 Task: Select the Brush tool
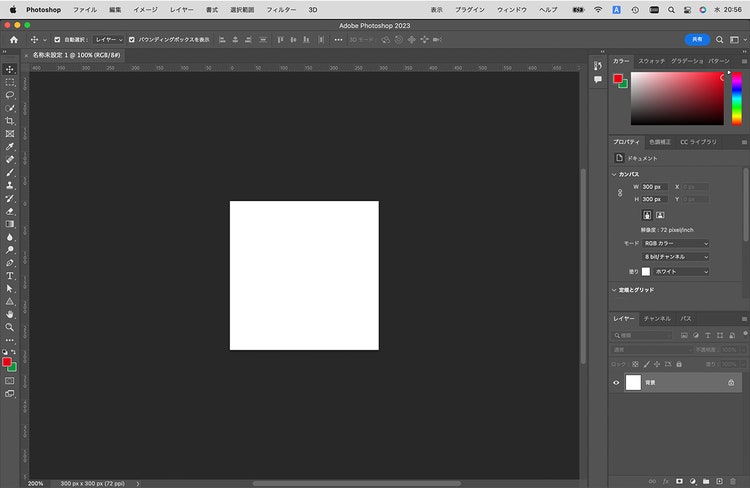point(10,173)
